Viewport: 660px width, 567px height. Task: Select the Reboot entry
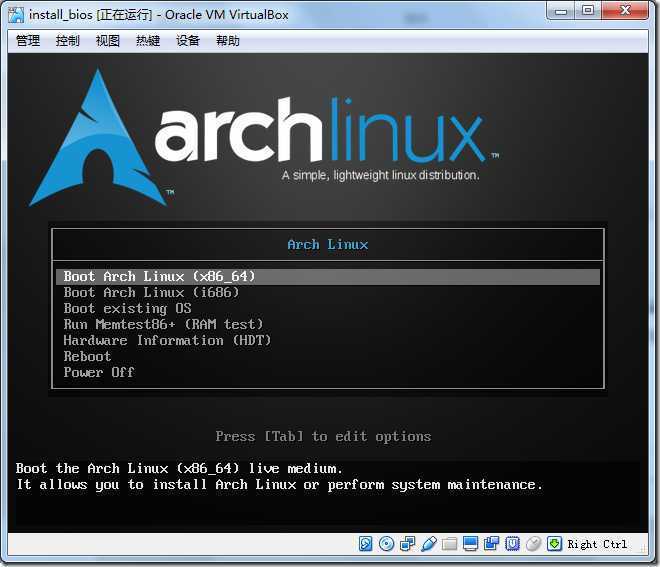point(328,357)
